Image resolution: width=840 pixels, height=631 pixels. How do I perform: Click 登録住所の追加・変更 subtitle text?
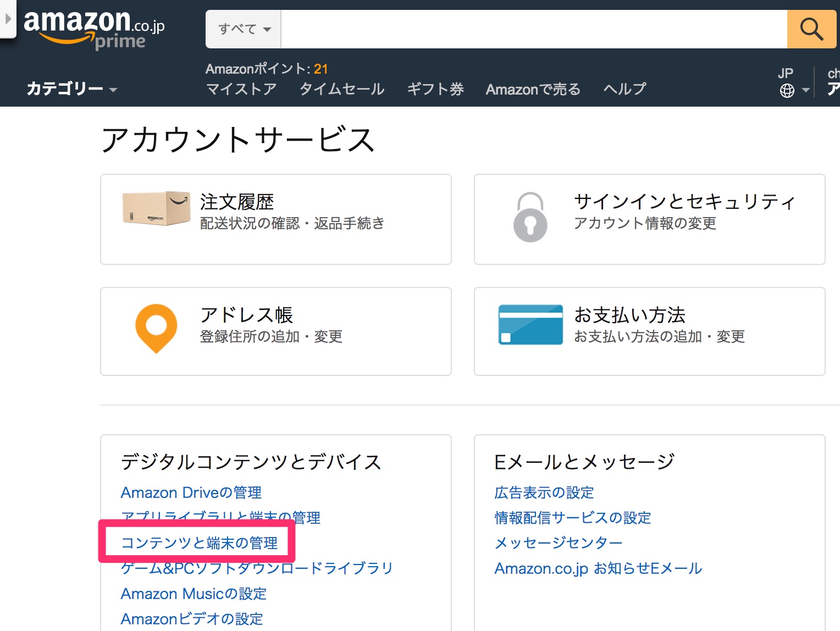271,336
